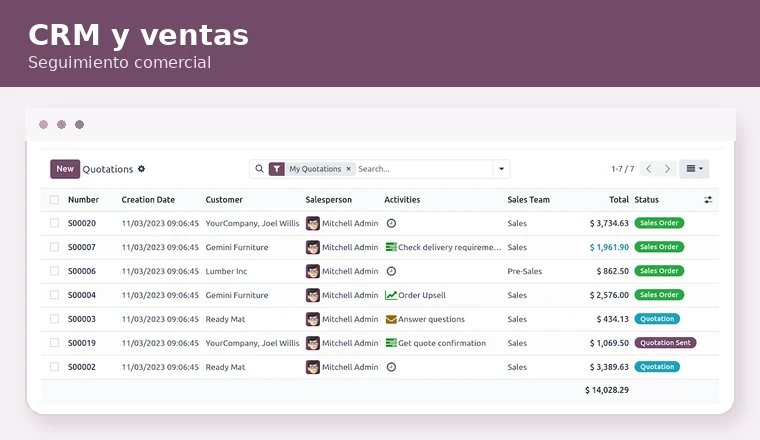This screenshot has width=760, height=440.
Task: Click Quotation badge for S00002
Action: (x=657, y=367)
